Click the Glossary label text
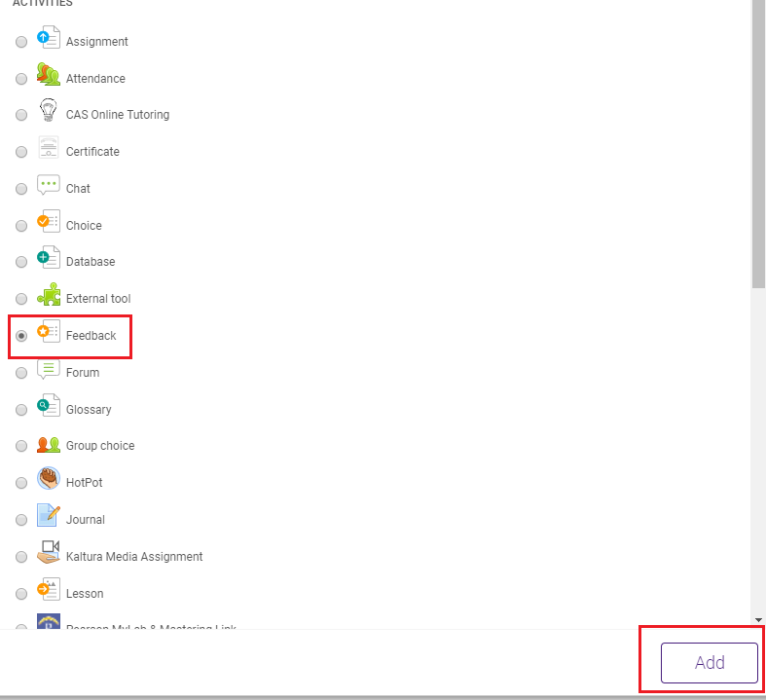Image resolution: width=766 pixels, height=700 pixels. [89, 410]
